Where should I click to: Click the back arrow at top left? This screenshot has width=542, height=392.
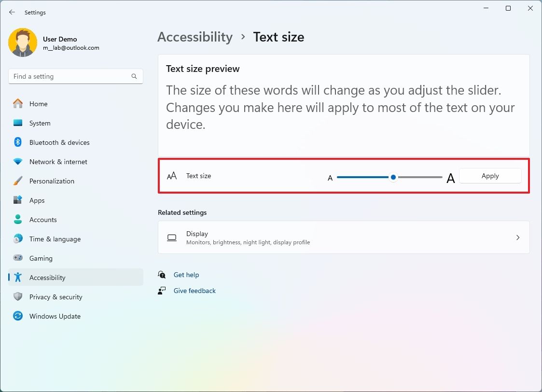point(12,12)
